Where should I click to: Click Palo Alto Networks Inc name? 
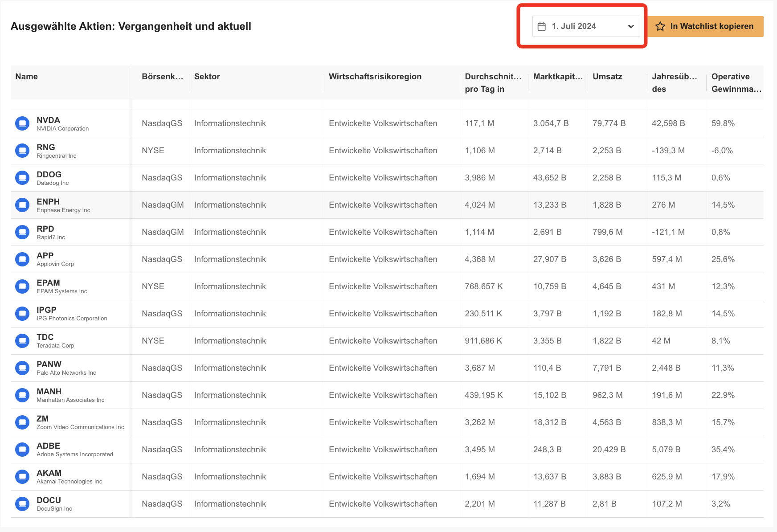tap(66, 373)
